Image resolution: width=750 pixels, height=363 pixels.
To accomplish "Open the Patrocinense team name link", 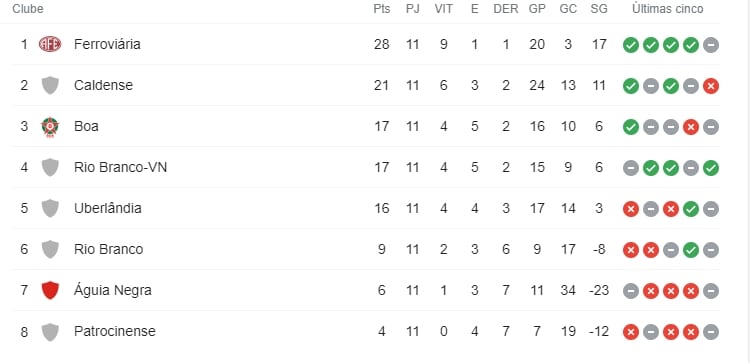I will [115, 331].
